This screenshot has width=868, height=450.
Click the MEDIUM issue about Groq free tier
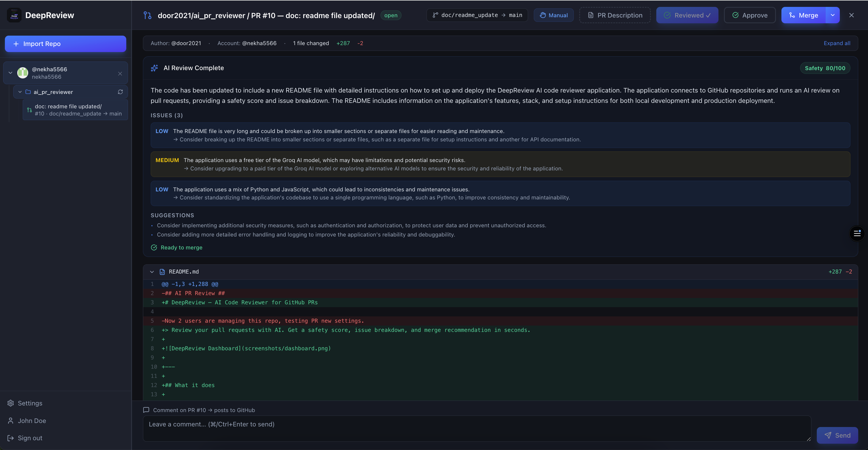(x=500, y=164)
